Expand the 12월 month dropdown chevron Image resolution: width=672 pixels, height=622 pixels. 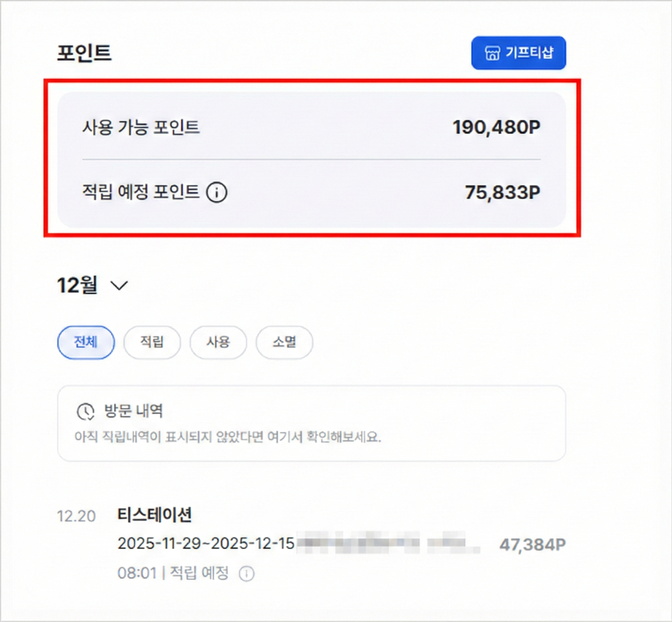(x=119, y=285)
